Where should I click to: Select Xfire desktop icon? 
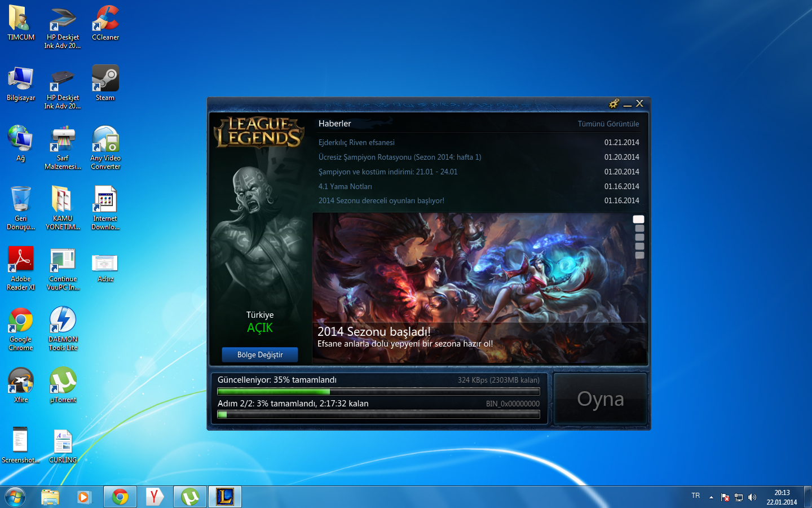(x=21, y=385)
